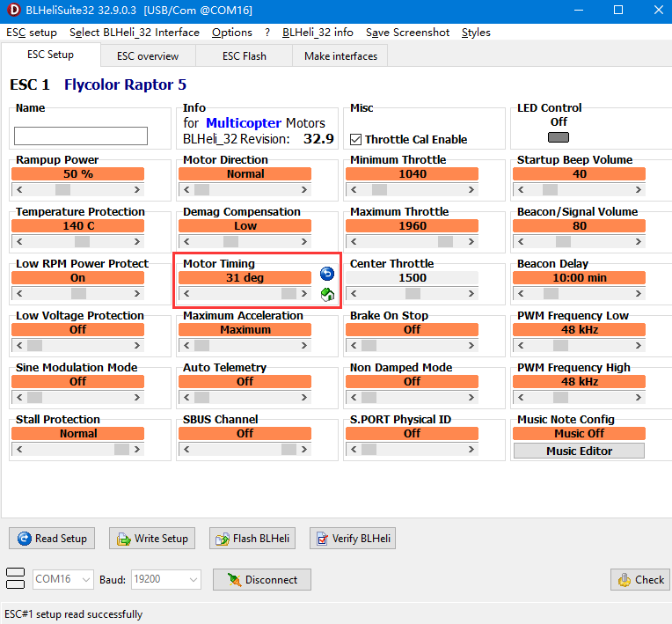Screen dimensions: 672x624
Task: Click left arrow on Temperature Protection slider
Action: (19, 241)
